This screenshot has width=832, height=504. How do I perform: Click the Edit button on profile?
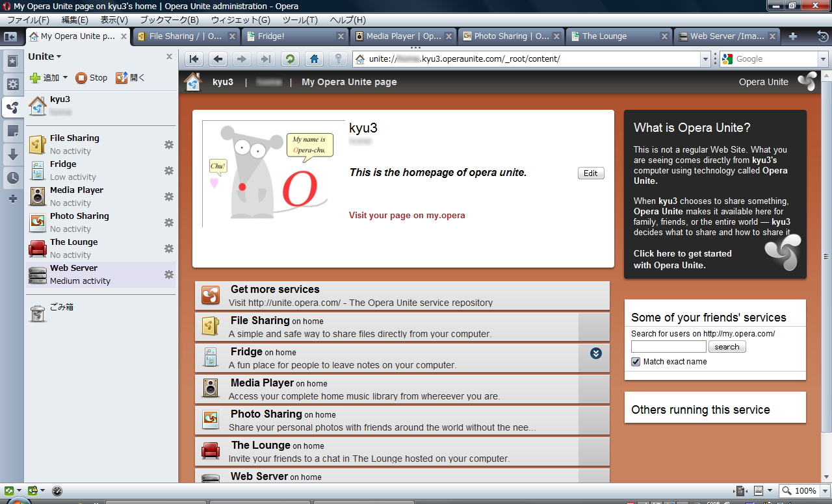tap(591, 173)
